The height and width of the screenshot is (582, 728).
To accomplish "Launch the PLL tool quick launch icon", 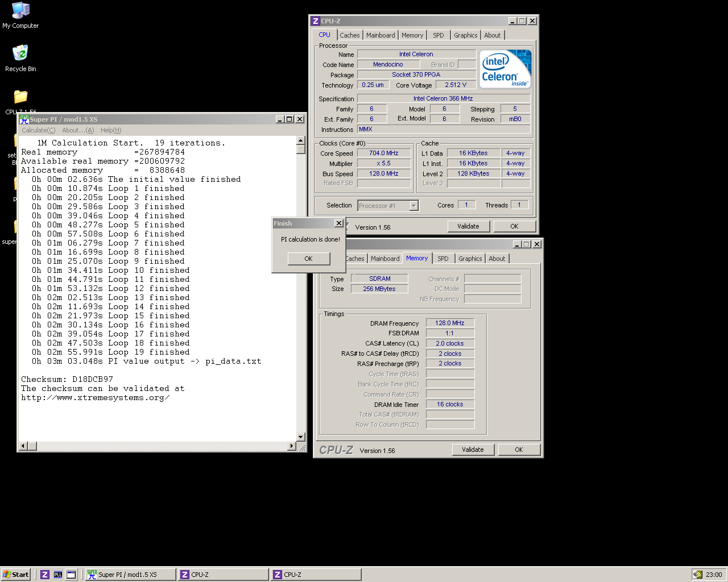I will point(58,575).
